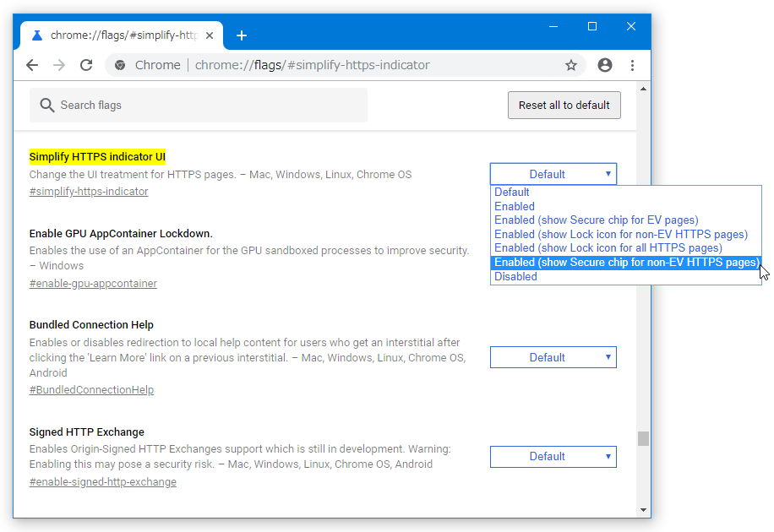Go back to the previous page
Image resolution: width=774 pixels, height=532 pixels.
tap(32, 65)
